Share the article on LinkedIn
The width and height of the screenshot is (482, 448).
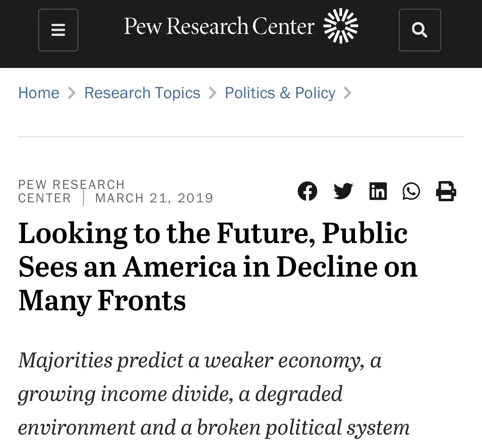click(x=378, y=191)
